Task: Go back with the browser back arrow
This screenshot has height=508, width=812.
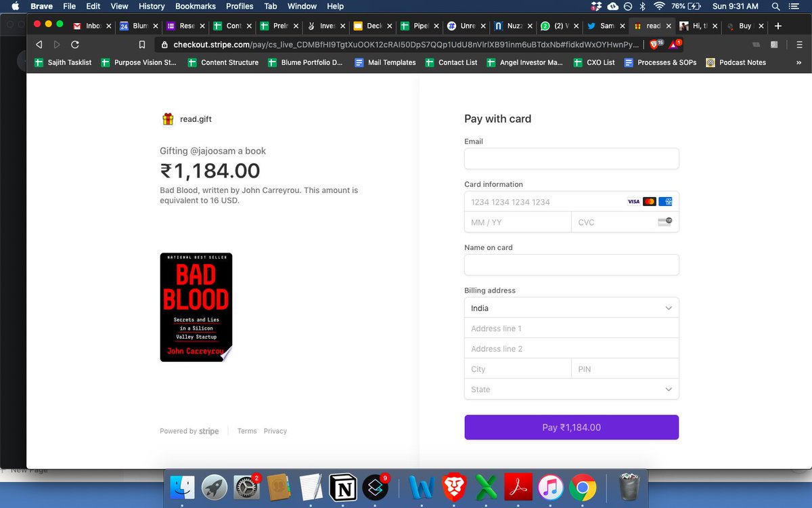Action: pos(39,45)
